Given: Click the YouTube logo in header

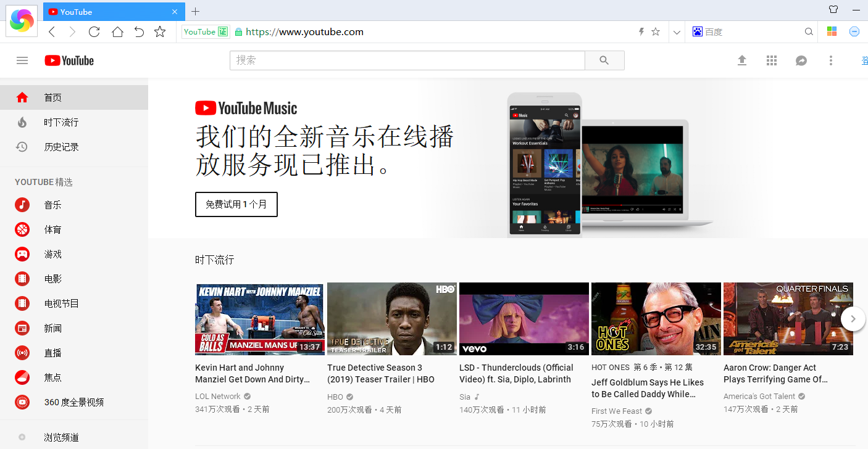Looking at the screenshot, I should pos(69,60).
